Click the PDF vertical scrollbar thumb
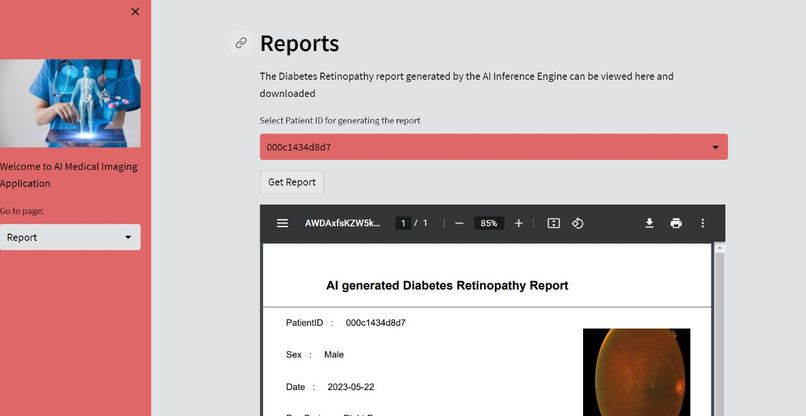The height and width of the screenshot is (416, 806). pyautogui.click(x=720, y=334)
